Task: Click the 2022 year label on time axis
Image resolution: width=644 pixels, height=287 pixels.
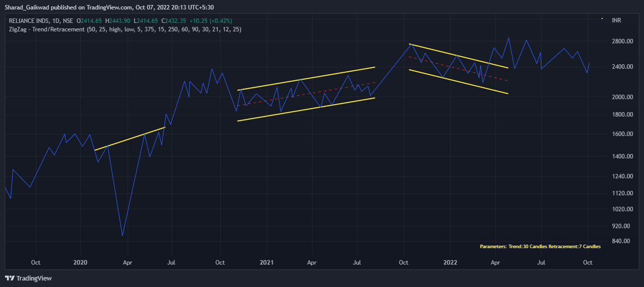Action: [x=451, y=262]
